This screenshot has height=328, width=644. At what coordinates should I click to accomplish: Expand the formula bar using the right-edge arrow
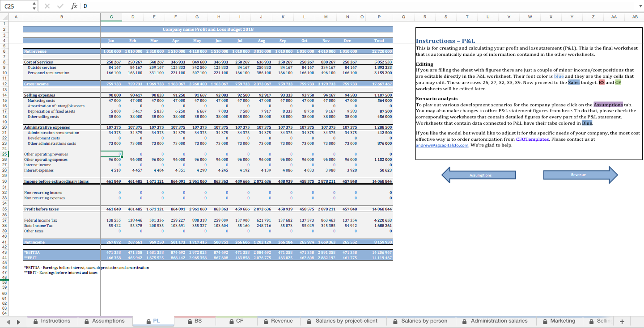coord(640,6)
